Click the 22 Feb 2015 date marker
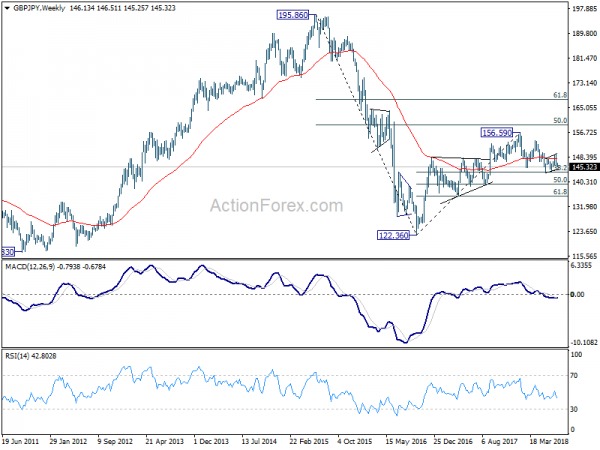 pos(308,441)
